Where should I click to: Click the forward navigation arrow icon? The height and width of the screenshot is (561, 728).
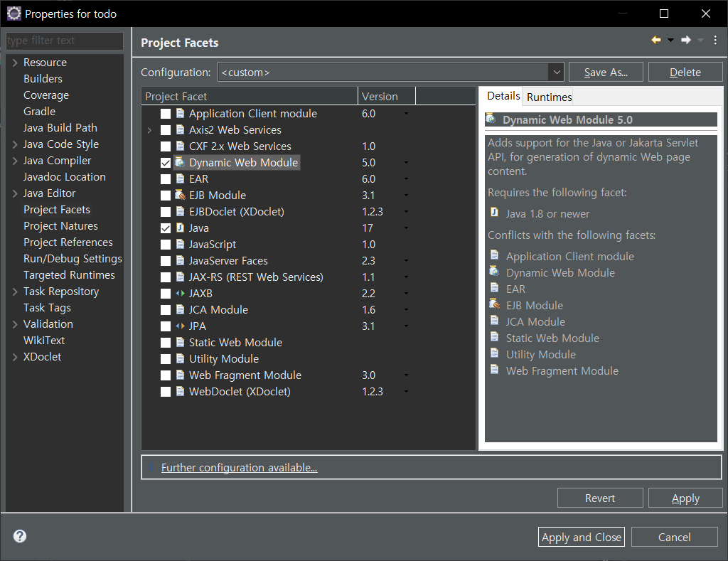[686, 40]
